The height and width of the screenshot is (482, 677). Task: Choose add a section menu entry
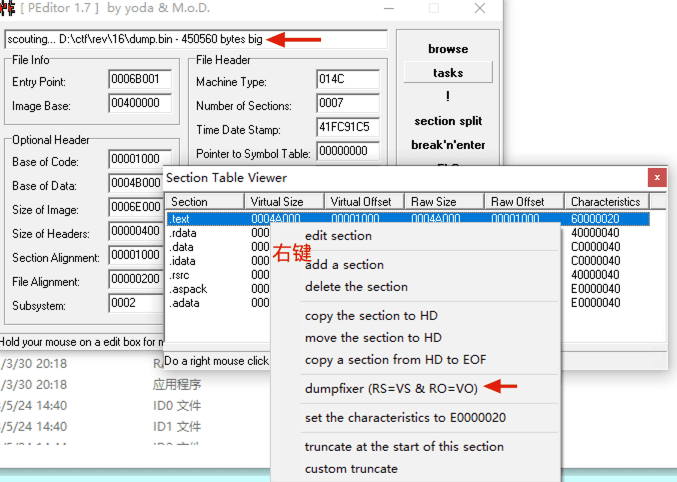point(344,264)
